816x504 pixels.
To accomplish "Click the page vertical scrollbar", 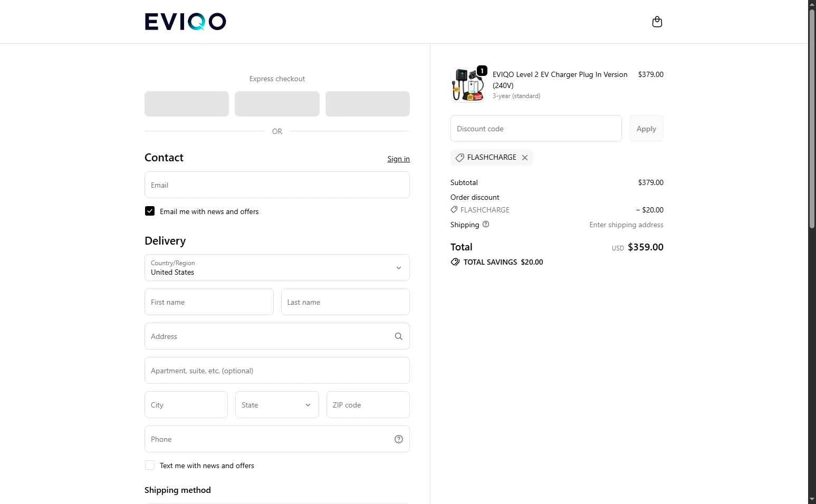I will click(x=812, y=119).
